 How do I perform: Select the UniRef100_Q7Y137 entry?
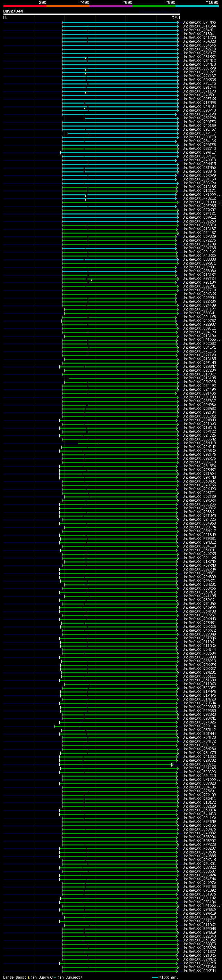(199, 76)
